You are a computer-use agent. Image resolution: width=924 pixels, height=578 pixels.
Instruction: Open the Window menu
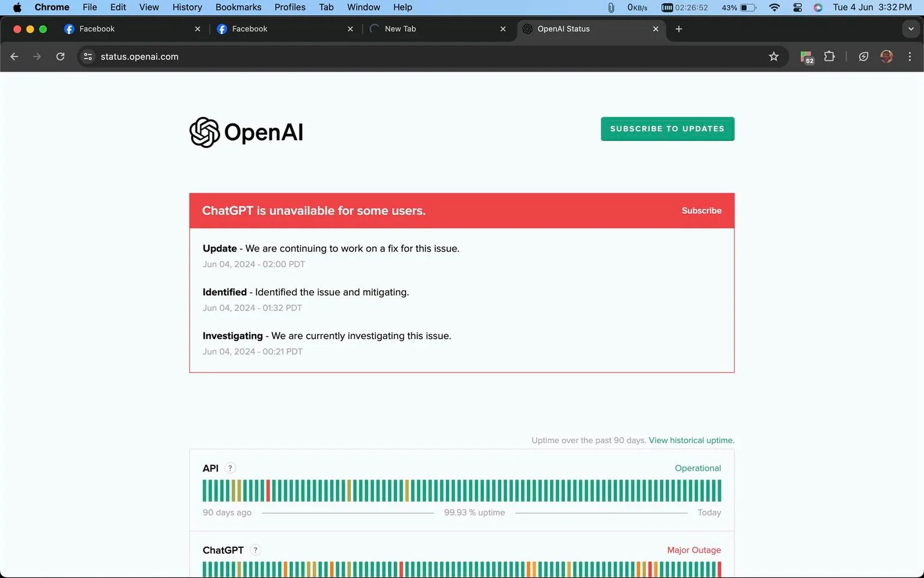pyautogui.click(x=363, y=7)
